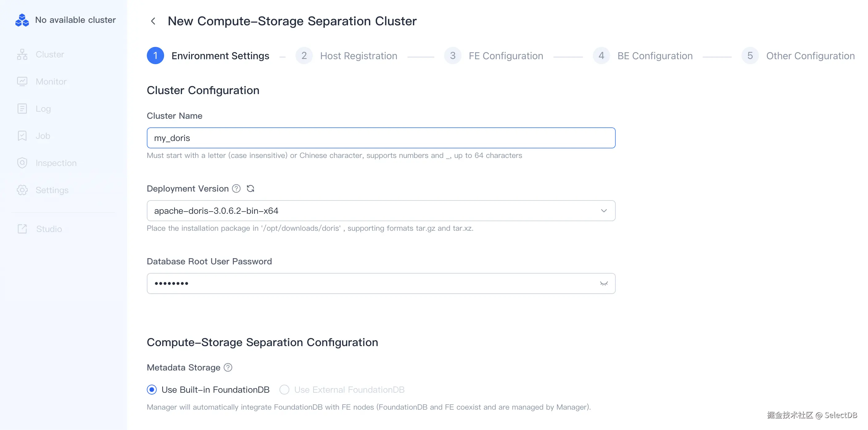Click the cluster logo icon in sidebar
This screenshot has height=430, width=868.
[22, 20]
